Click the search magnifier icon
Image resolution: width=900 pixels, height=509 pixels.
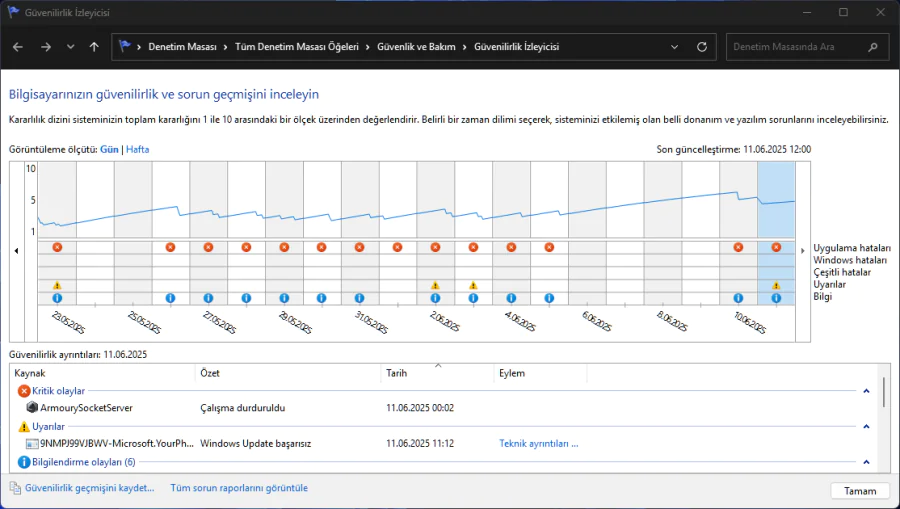point(873,47)
